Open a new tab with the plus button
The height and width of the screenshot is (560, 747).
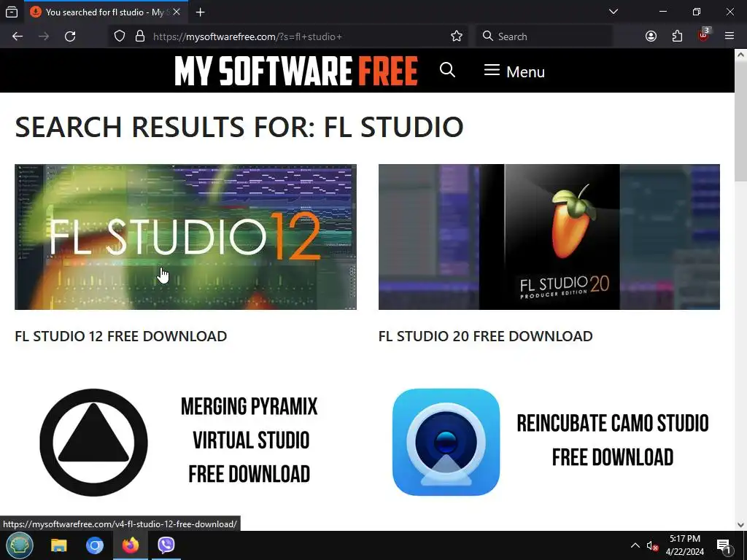pyautogui.click(x=200, y=12)
